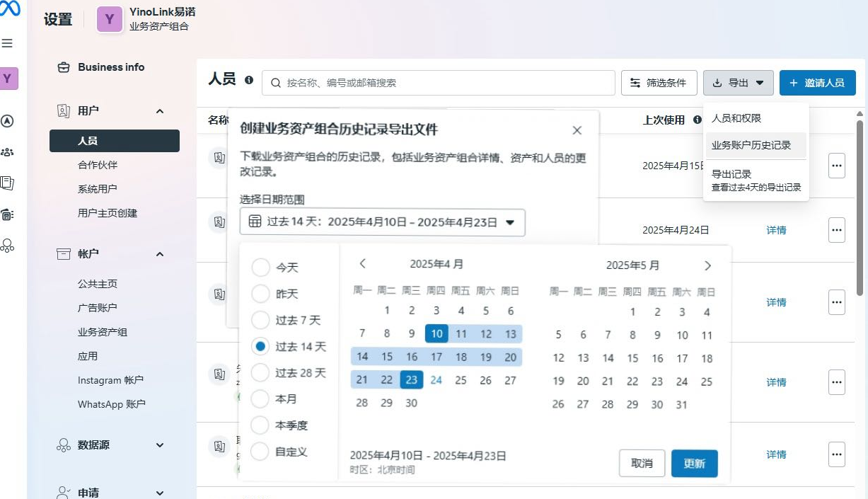Open the hamburger menu icon

pos(8,43)
